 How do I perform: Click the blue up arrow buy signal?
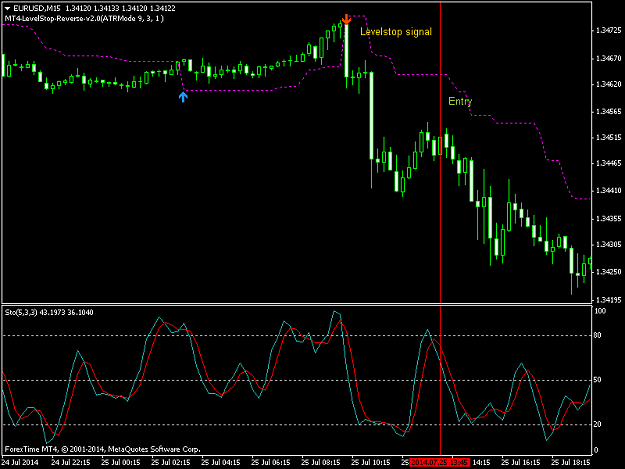click(183, 97)
